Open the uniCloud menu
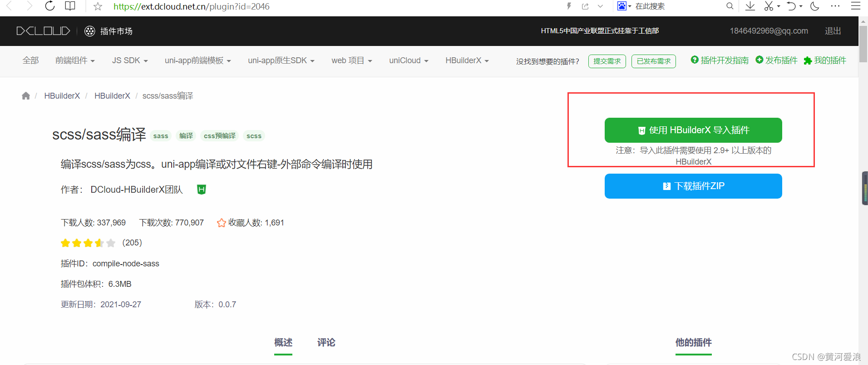 [409, 60]
